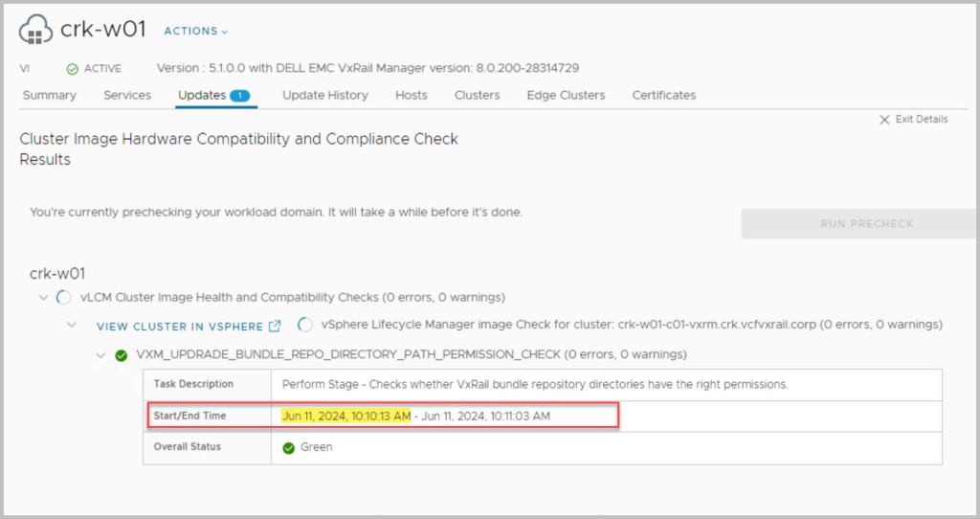Select the Updates tab
Viewport: 980px width, 519px height.
click(202, 95)
